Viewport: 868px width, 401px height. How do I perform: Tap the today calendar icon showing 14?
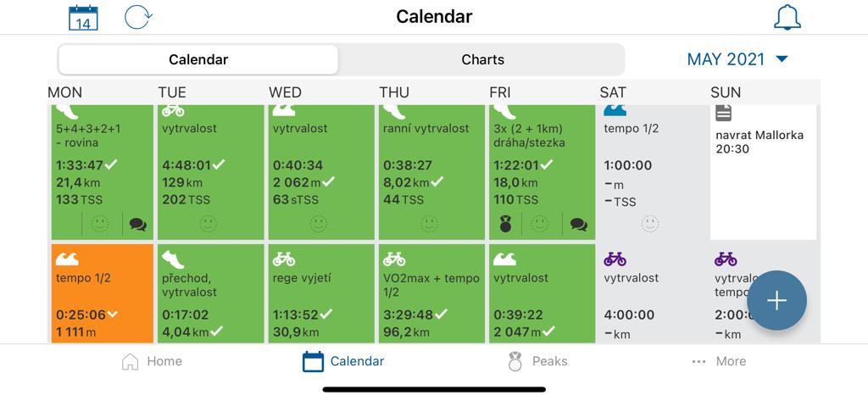[83, 18]
